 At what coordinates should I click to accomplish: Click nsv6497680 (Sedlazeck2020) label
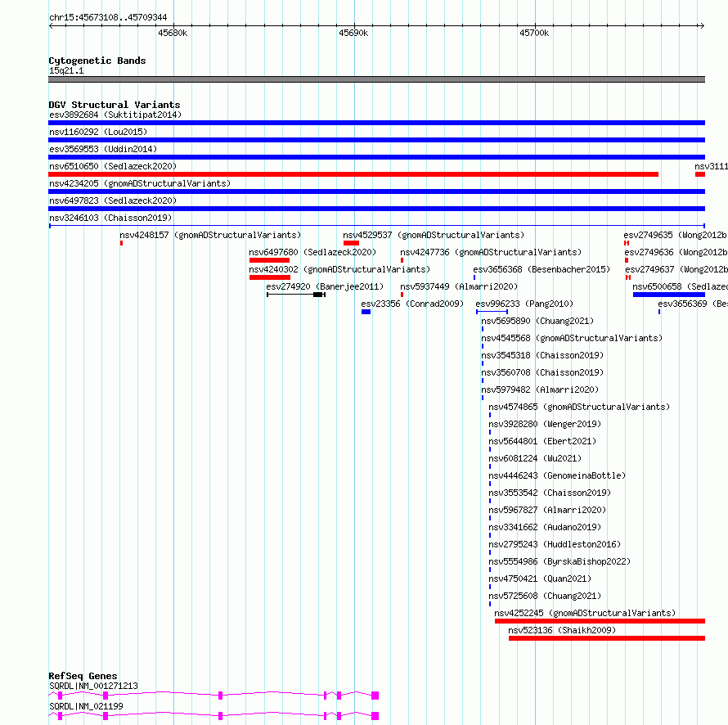pyautogui.click(x=312, y=252)
